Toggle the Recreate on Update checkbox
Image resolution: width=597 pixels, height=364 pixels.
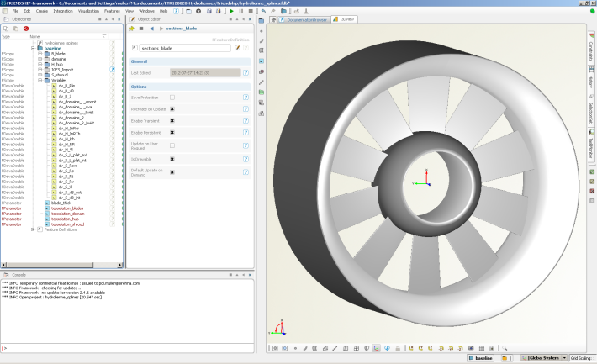[172, 109]
